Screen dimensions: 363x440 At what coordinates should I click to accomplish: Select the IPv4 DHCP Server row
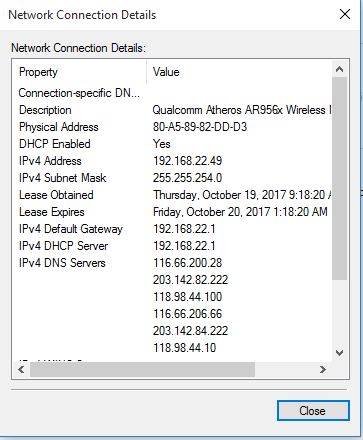(172, 246)
